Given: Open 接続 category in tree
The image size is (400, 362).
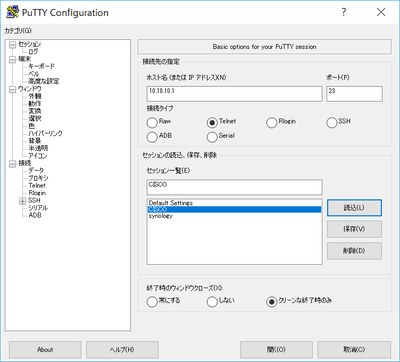Looking at the screenshot, I should tap(25, 163).
